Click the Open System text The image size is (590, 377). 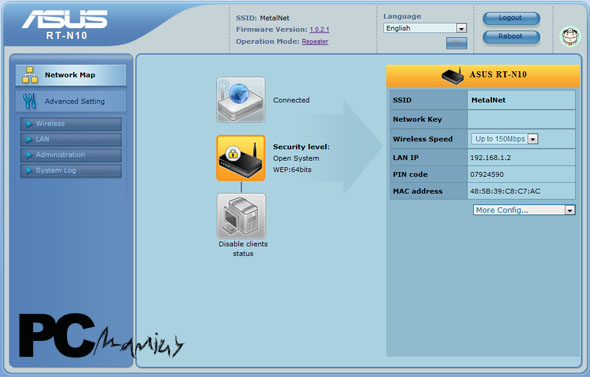coord(296,158)
